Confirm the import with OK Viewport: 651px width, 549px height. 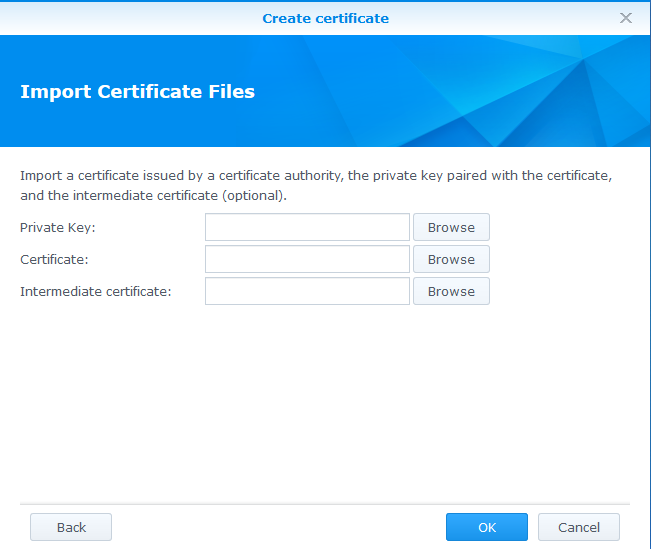click(x=486, y=527)
